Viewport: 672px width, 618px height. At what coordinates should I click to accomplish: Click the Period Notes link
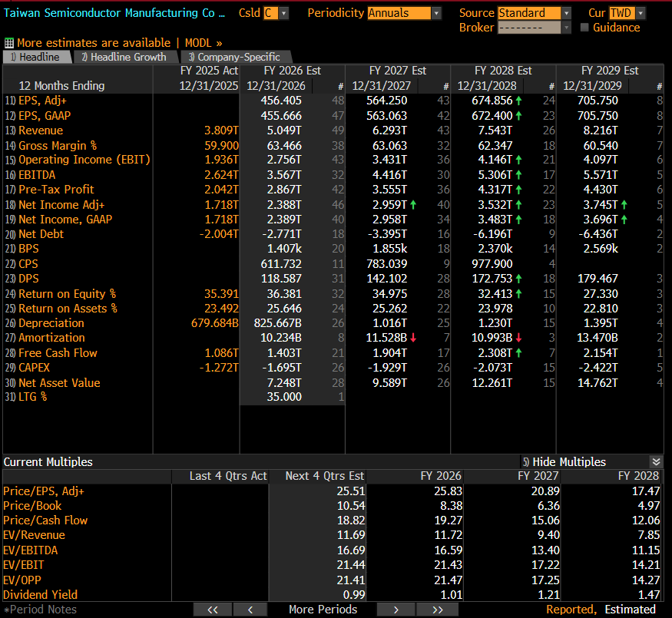[x=40, y=610]
